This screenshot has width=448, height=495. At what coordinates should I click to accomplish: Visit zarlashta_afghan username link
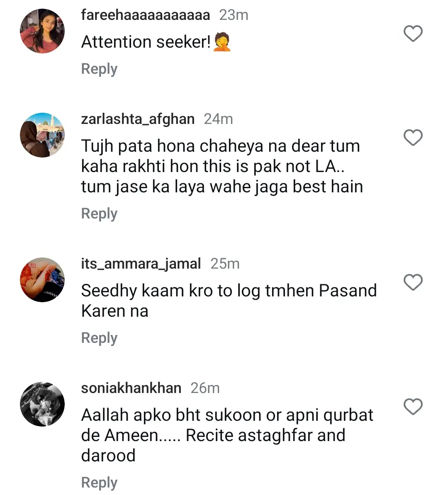[x=138, y=119]
